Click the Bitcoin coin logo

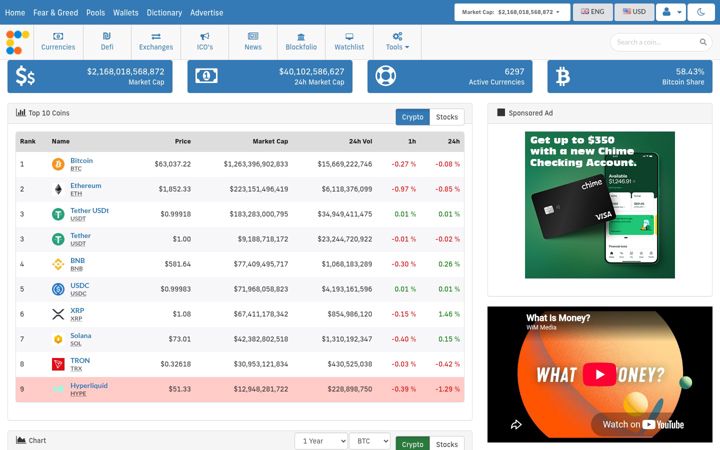pos(58,164)
